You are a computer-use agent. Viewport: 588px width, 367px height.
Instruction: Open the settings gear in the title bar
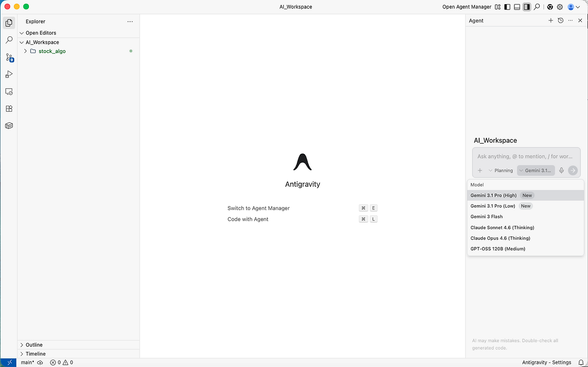click(x=560, y=7)
